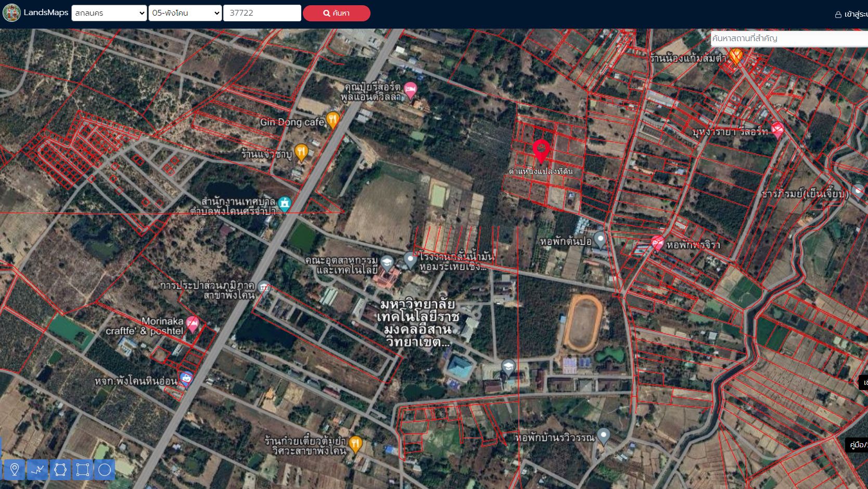Screen dimensions: 868x489
Task: Click the มหาวิทยาลัยเทคโนโลยีราชมงคลอีสาน map label
Action: click(x=418, y=323)
